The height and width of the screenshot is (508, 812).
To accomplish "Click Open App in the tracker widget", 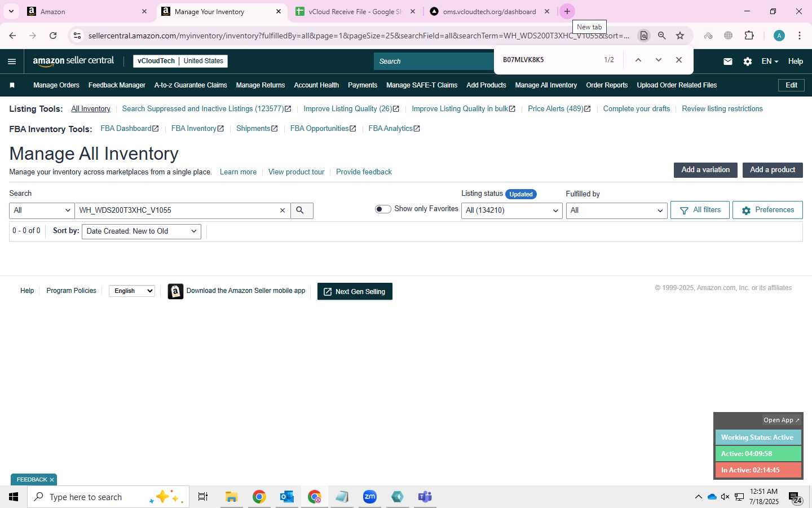I will coord(781,420).
